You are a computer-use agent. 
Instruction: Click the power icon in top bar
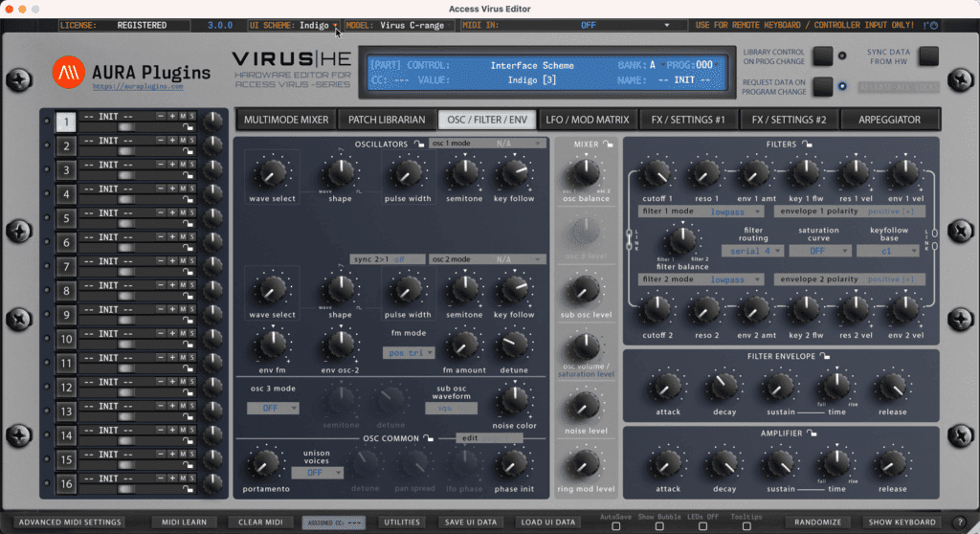(x=934, y=26)
